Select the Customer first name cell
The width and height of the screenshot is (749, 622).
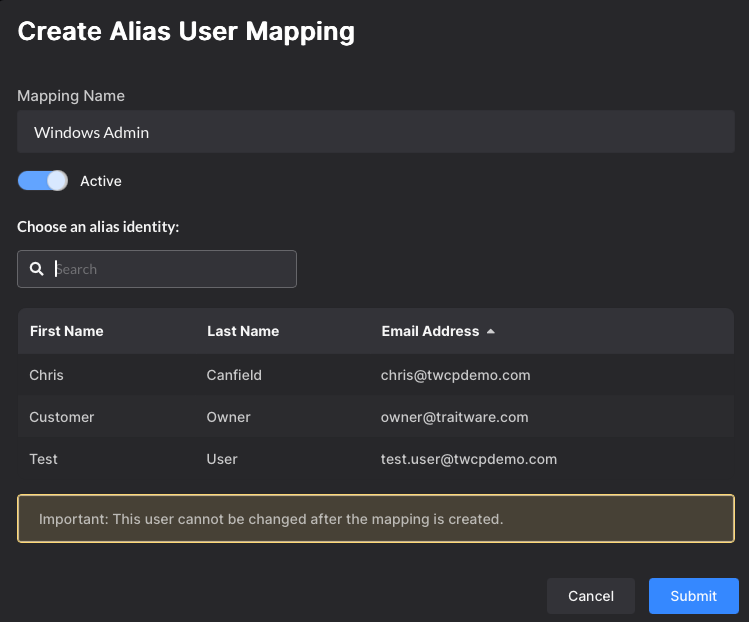61,417
